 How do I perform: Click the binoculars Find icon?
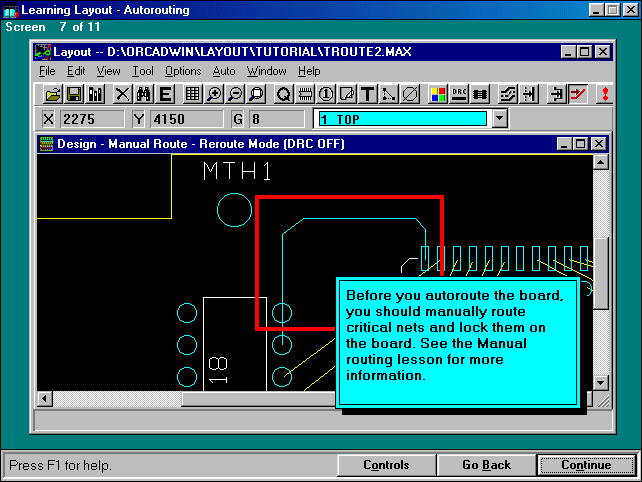click(x=143, y=94)
